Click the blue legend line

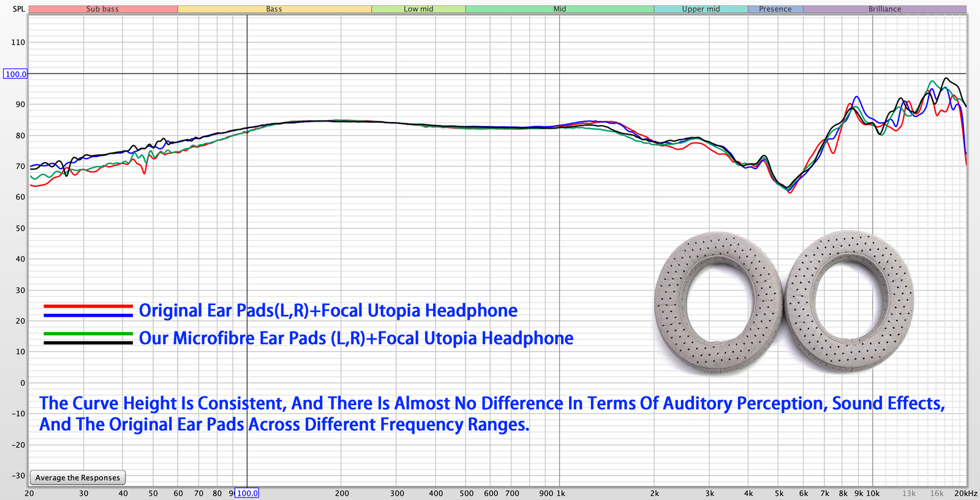coord(88,315)
